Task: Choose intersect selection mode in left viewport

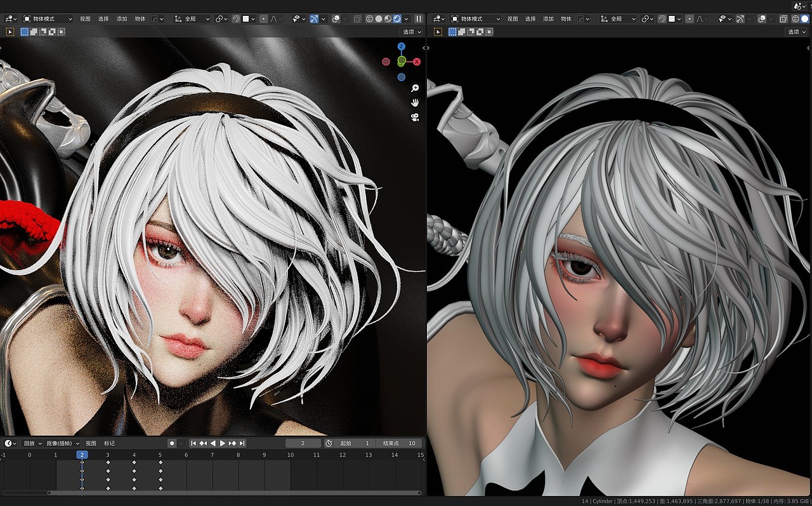Action: (60, 32)
